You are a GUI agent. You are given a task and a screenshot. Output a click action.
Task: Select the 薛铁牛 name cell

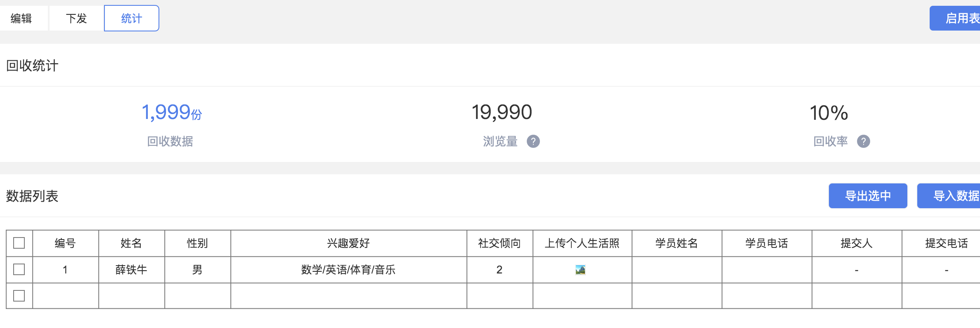pos(131,270)
